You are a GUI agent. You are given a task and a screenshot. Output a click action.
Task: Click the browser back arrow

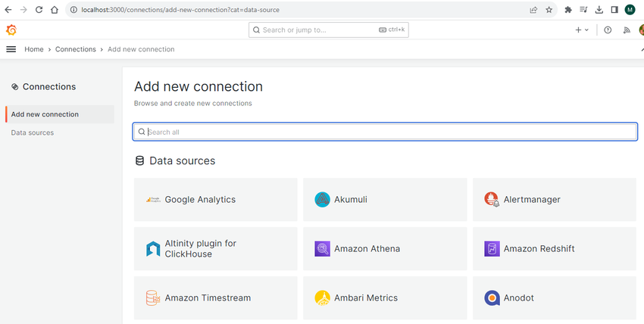click(x=8, y=10)
